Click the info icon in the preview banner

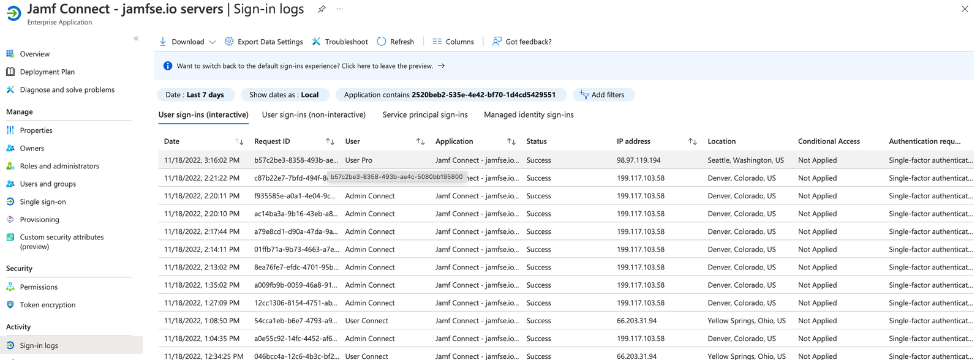(168, 66)
